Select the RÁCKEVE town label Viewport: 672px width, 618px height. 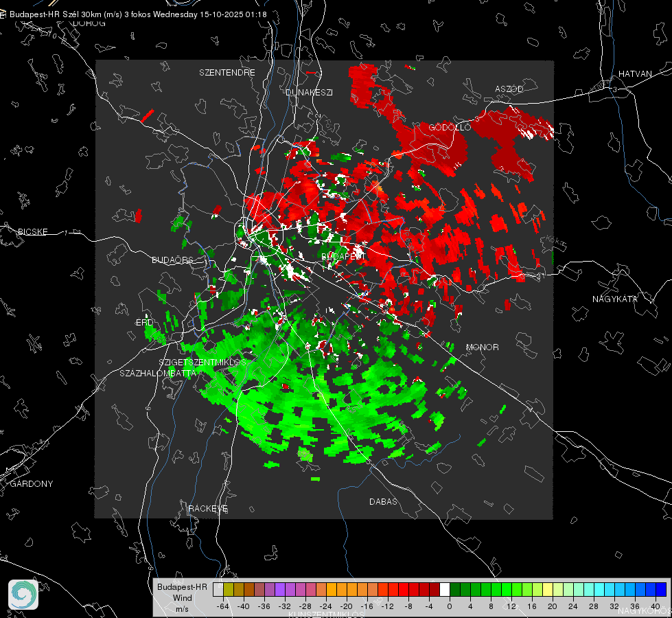pyautogui.click(x=208, y=508)
